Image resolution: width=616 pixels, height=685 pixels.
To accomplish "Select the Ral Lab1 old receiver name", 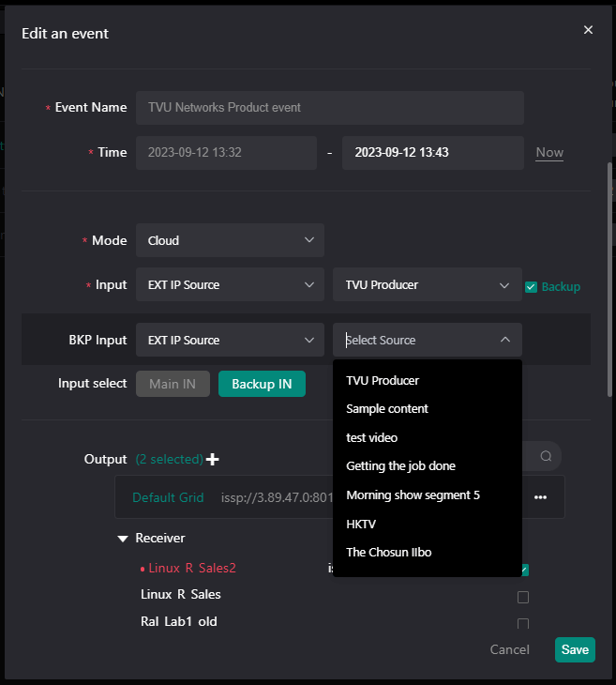I will click(x=179, y=621).
